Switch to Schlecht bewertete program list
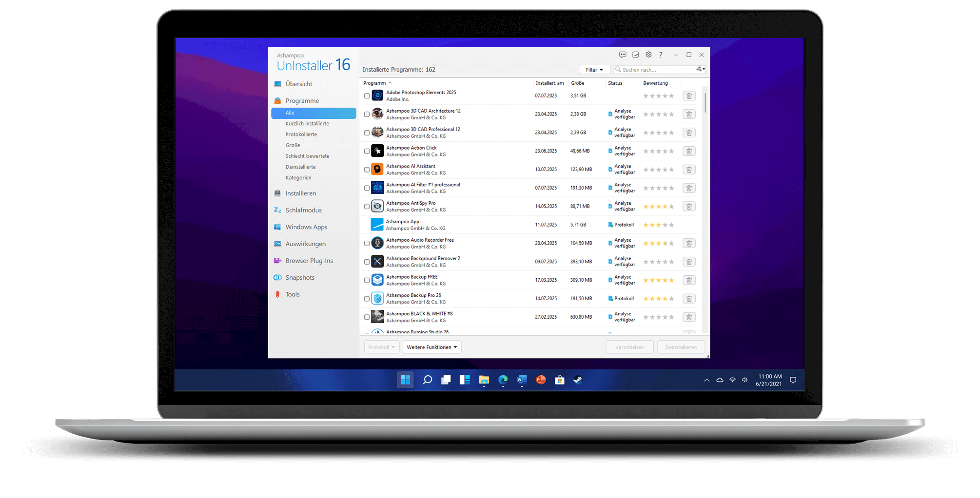This screenshot has height=498, width=980. 307,156
